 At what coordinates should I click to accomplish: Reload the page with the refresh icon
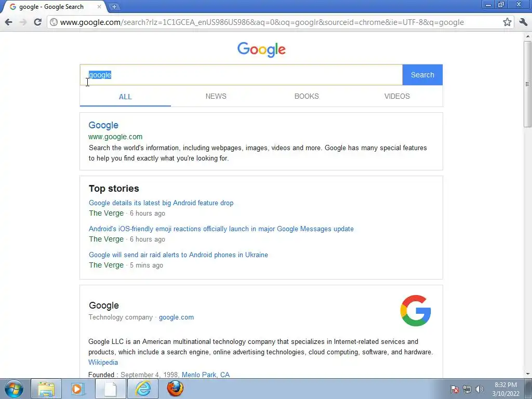click(x=37, y=22)
